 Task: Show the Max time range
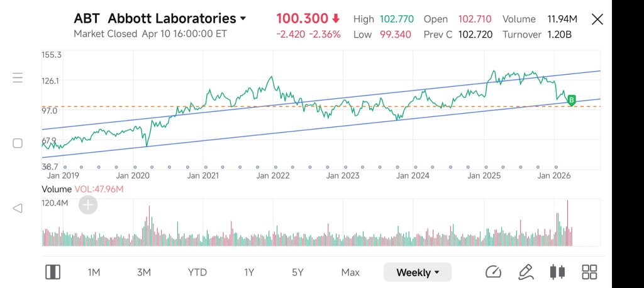(x=350, y=272)
